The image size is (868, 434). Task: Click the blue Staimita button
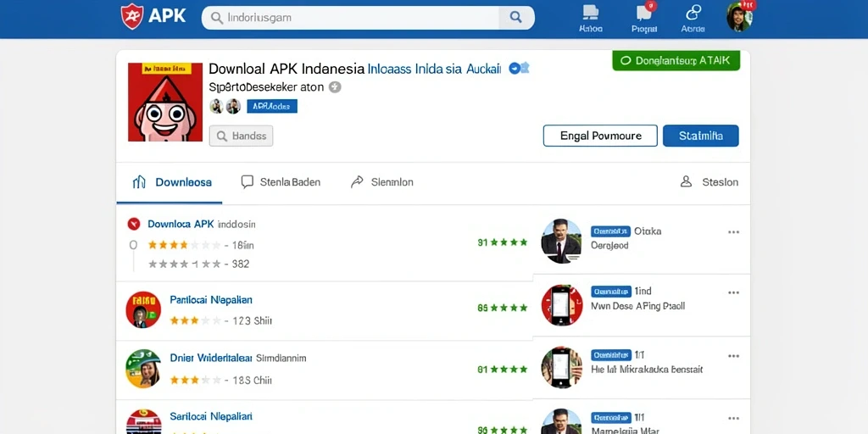click(x=700, y=136)
